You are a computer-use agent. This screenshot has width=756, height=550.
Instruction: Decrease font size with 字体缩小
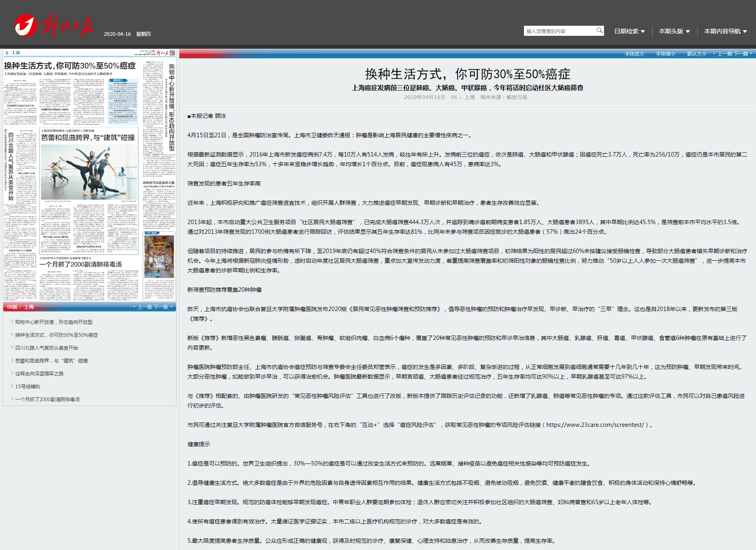(x=666, y=54)
